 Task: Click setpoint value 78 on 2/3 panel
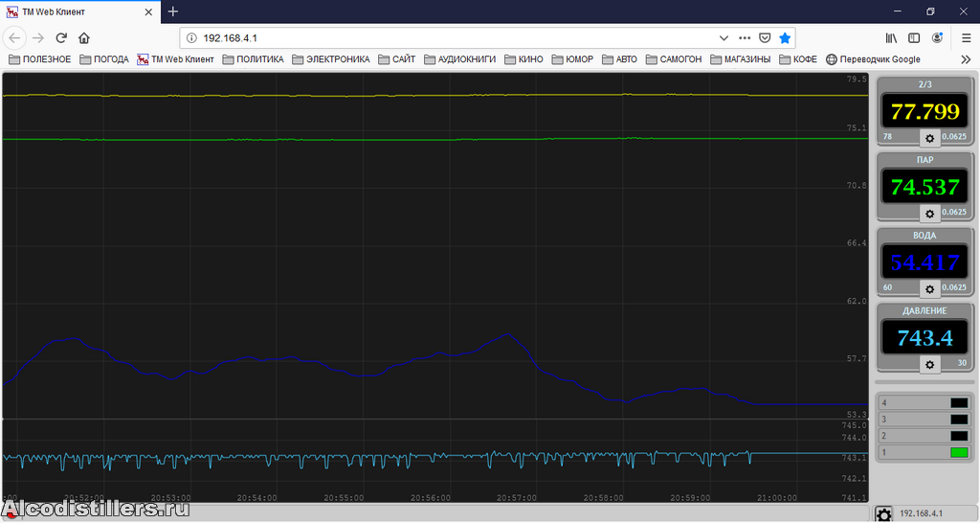tap(887, 136)
